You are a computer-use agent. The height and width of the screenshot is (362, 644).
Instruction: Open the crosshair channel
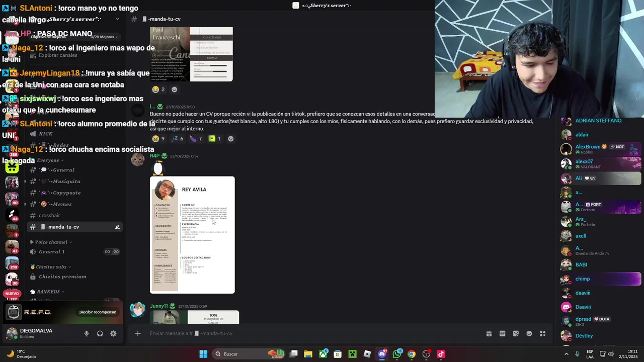(74, 215)
